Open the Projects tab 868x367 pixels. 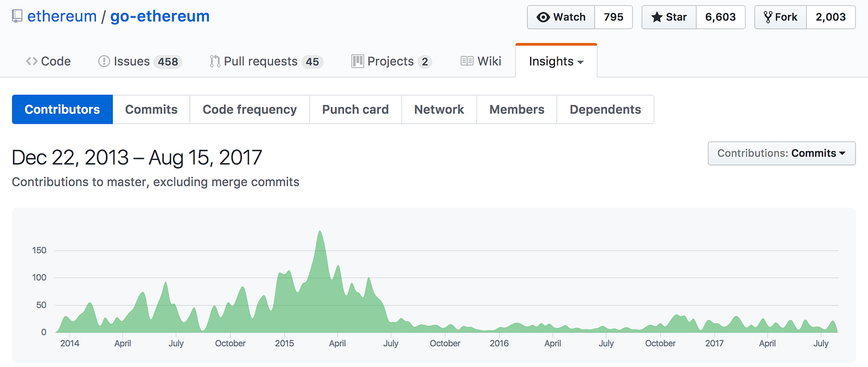(x=391, y=61)
